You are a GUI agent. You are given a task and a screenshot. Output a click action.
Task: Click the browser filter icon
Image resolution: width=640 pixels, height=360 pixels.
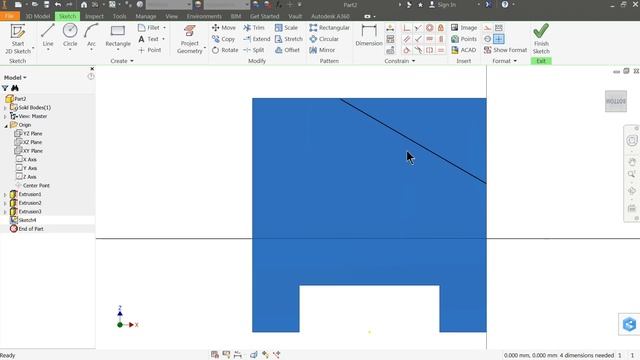click(x=5, y=88)
